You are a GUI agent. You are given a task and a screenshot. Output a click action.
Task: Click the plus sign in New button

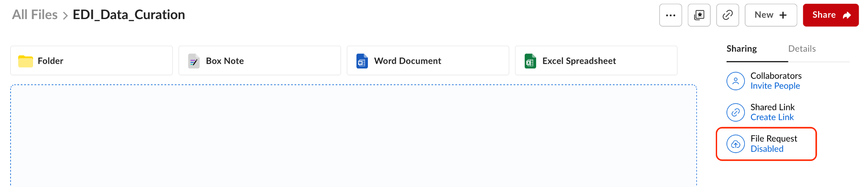pyautogui.click(x=783, y=15)
